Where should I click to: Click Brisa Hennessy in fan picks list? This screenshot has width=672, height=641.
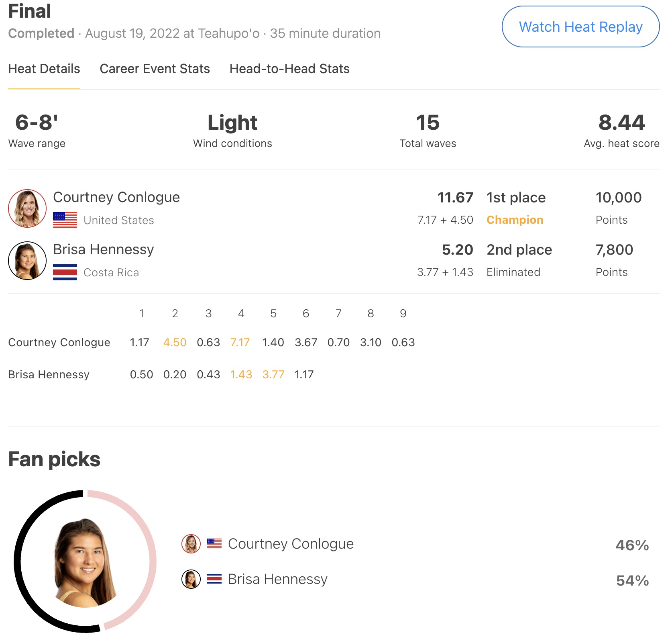click(x=278, y=579)
